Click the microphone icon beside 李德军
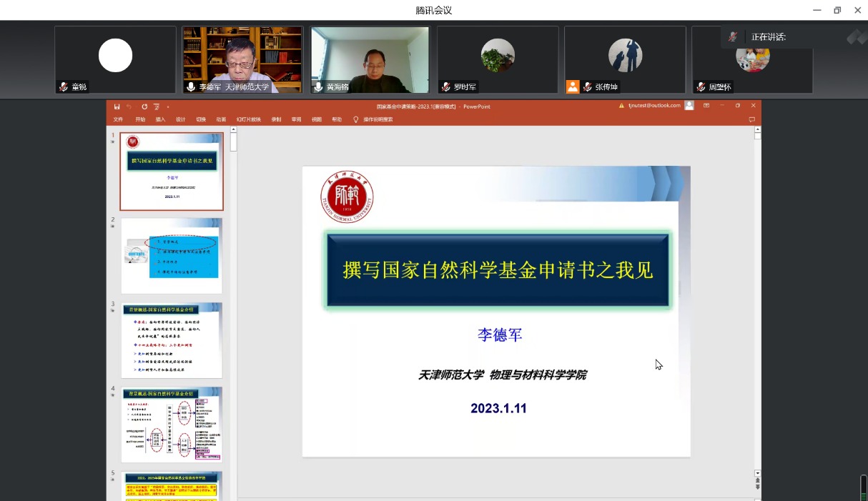868x501 pixels. click(x=191, y=86)
